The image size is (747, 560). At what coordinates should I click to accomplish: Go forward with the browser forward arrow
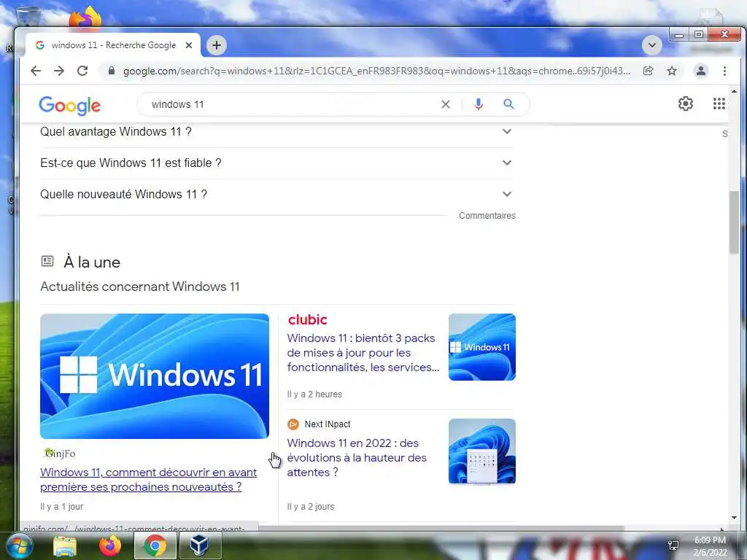(x=59, y=71)
